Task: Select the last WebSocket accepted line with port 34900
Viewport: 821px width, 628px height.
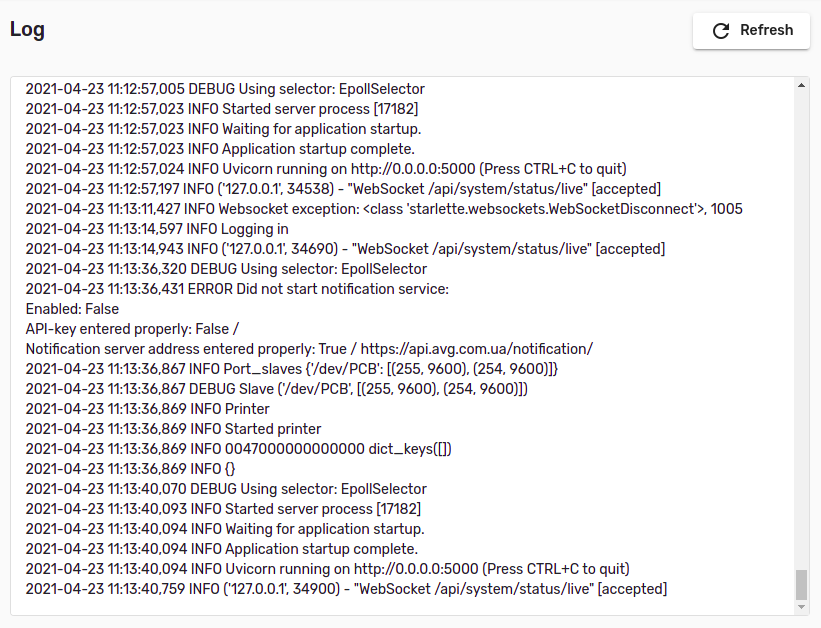Action: coord(346,589)
